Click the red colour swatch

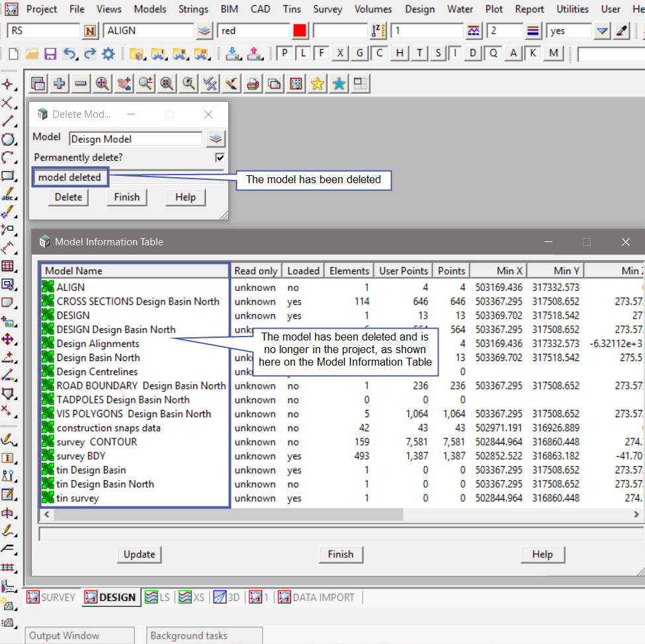click(x=300, y=31)
